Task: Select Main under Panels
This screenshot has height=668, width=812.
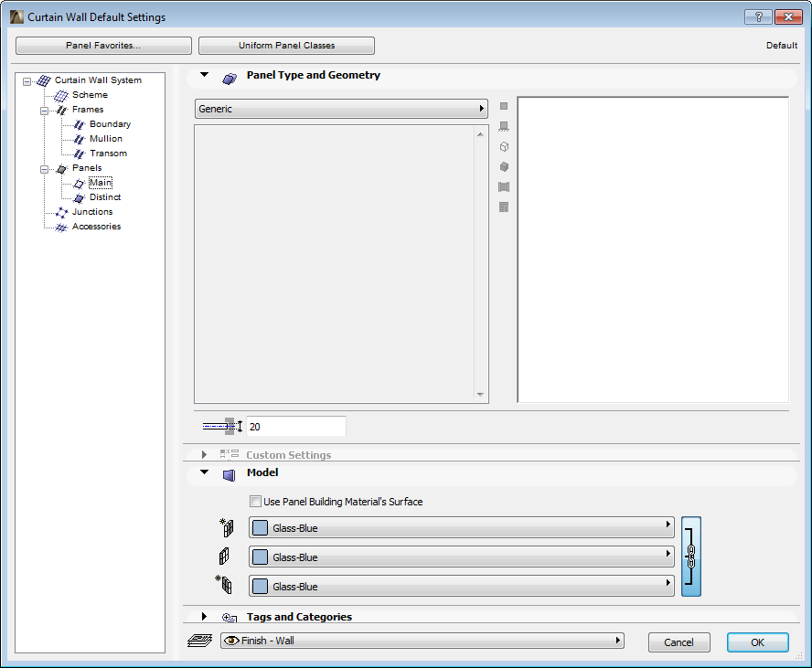Action: [x=101, y=183]
